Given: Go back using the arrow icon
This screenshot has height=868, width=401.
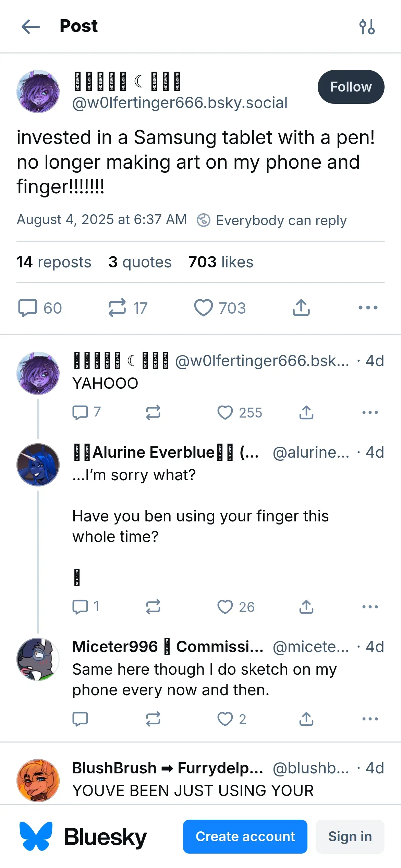Looking at the screenshot, I should coord(31,27).
